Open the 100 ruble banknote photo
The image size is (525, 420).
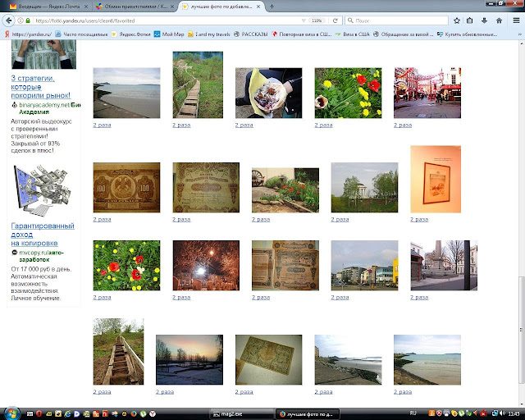click(126, 188)
